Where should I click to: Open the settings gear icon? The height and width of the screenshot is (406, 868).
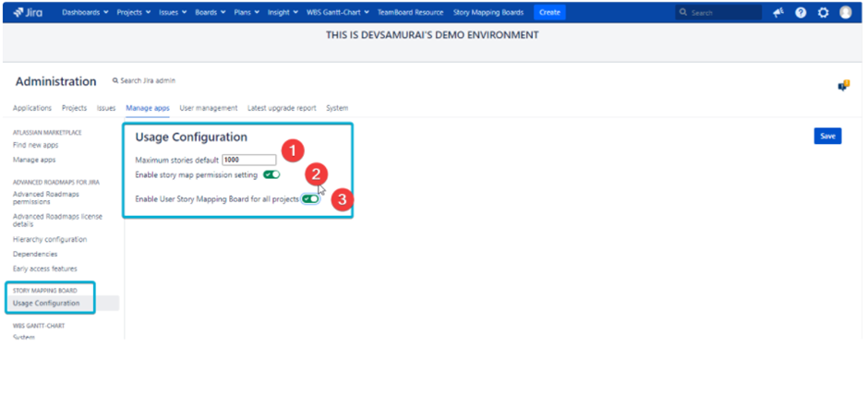pos(823,13)
